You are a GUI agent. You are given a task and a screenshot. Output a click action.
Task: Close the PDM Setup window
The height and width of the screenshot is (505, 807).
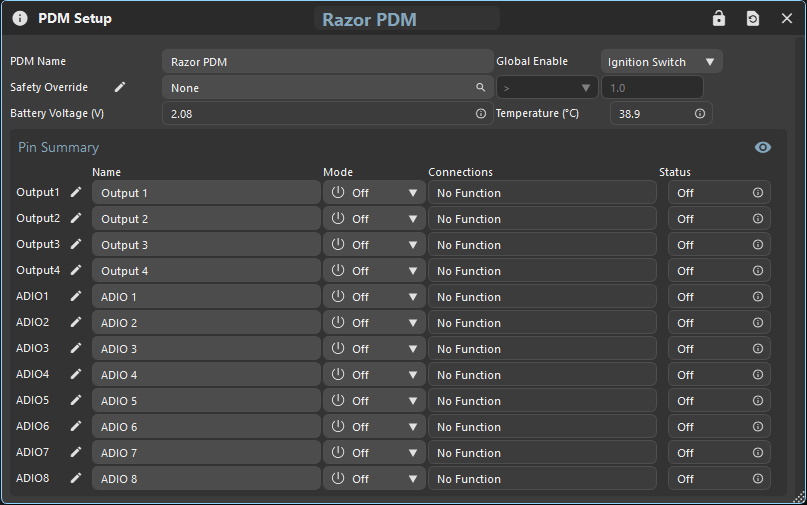click(x=786, y=19)
